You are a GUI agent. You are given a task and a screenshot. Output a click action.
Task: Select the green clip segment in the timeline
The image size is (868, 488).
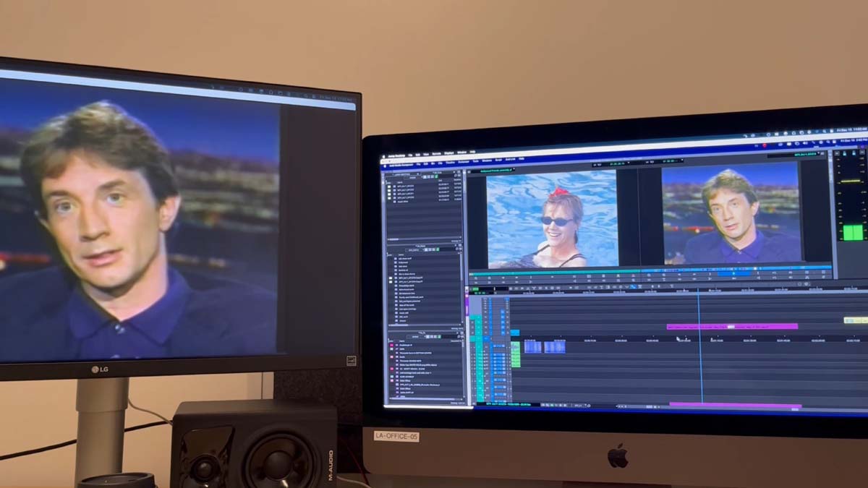pos(515,354)
